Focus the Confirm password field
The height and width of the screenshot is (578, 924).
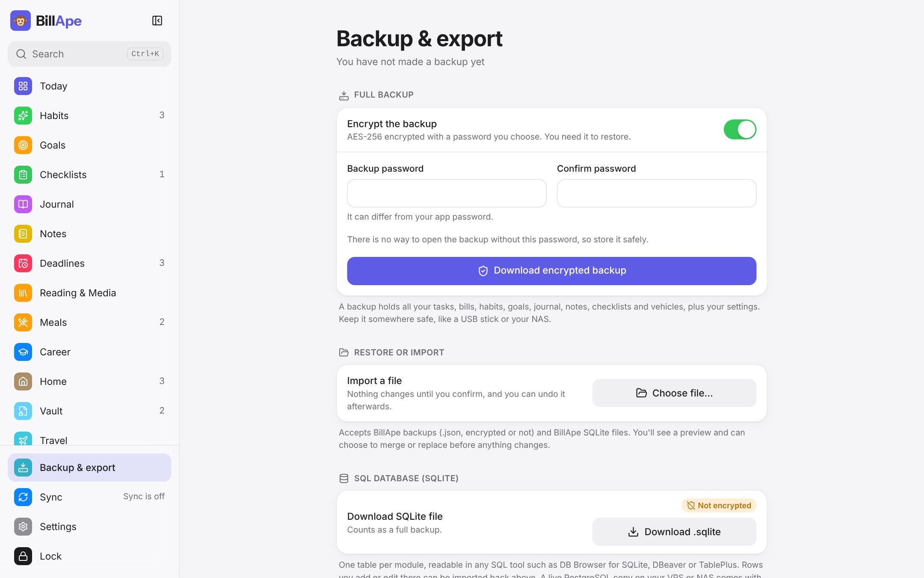tap(657, 193)
